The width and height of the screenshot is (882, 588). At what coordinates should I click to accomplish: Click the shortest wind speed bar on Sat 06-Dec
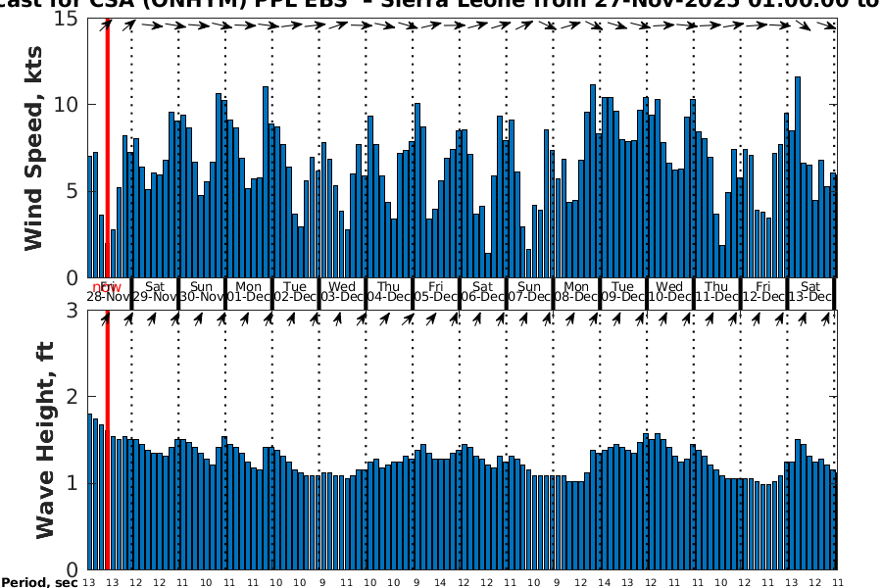click(x=488, y=265)
